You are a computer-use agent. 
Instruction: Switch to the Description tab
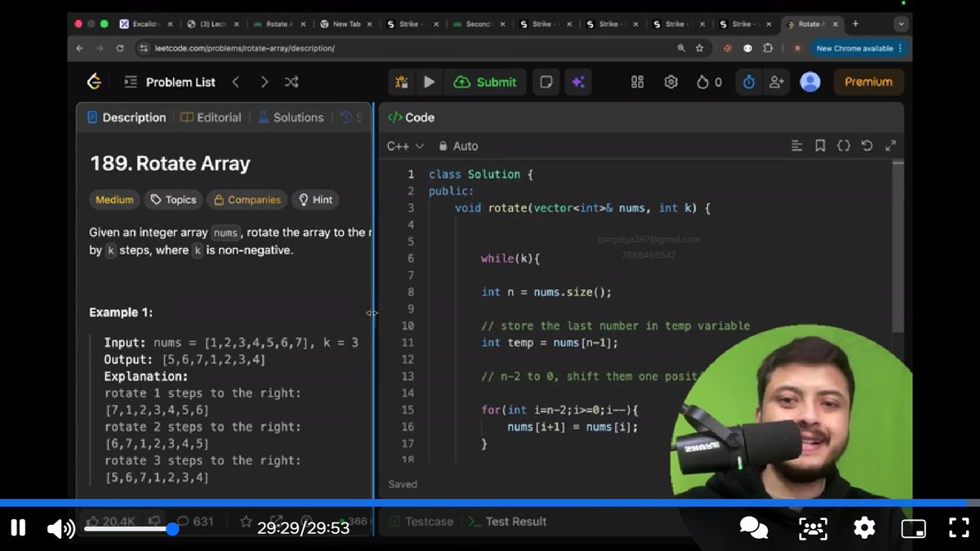coord(127,118)
